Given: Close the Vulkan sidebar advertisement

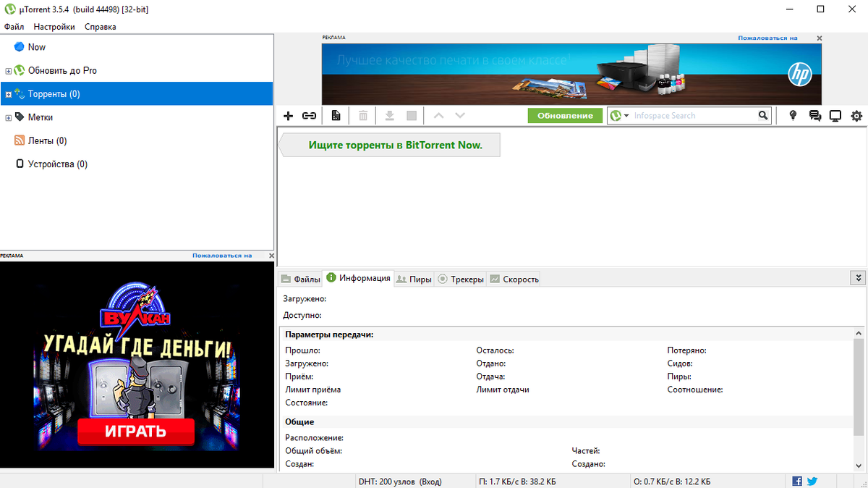Looking at the screenshot, I should tap(271, 256).
